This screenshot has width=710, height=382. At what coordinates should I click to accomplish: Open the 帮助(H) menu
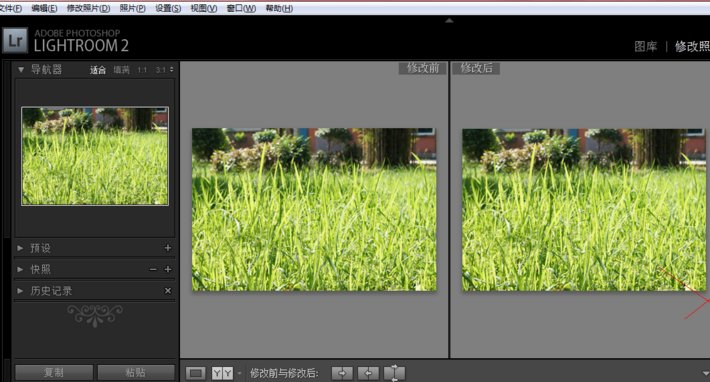tap(279, 9)
